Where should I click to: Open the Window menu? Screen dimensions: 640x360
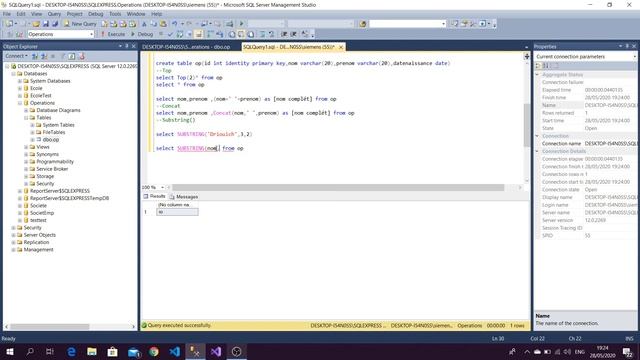(136, 14)
